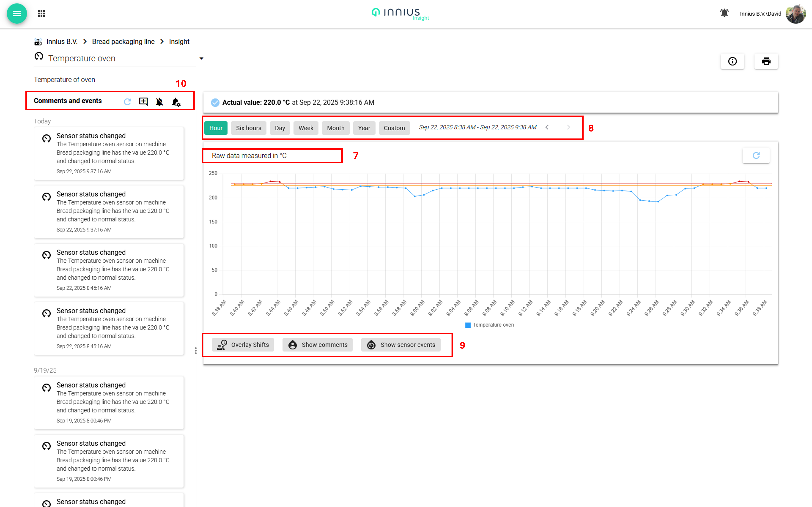This screenshot has height=507, width=812.
Task: Toggle Overlay Shifts on chart
Action: click(243, 345)
